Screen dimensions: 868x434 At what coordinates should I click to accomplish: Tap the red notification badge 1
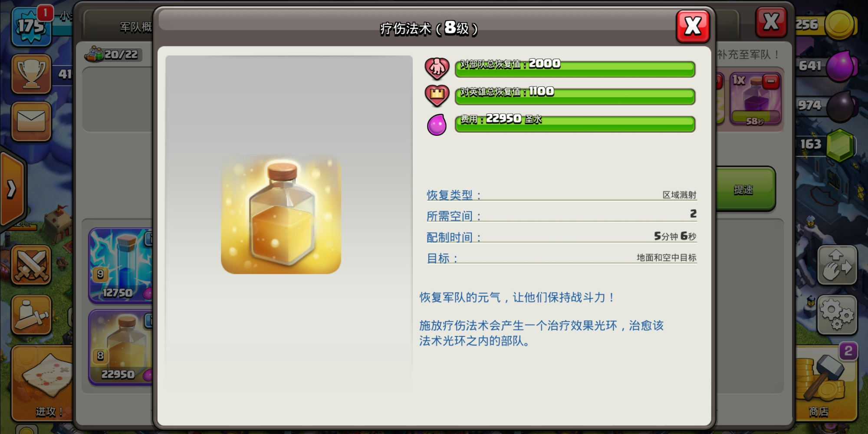(x=45, y=13)
